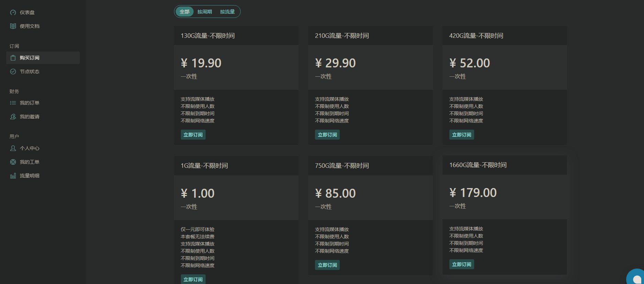The image size is (644, 284).
Task: Click the 1660G流量-不限时间 title
Action: pos(478,165)
